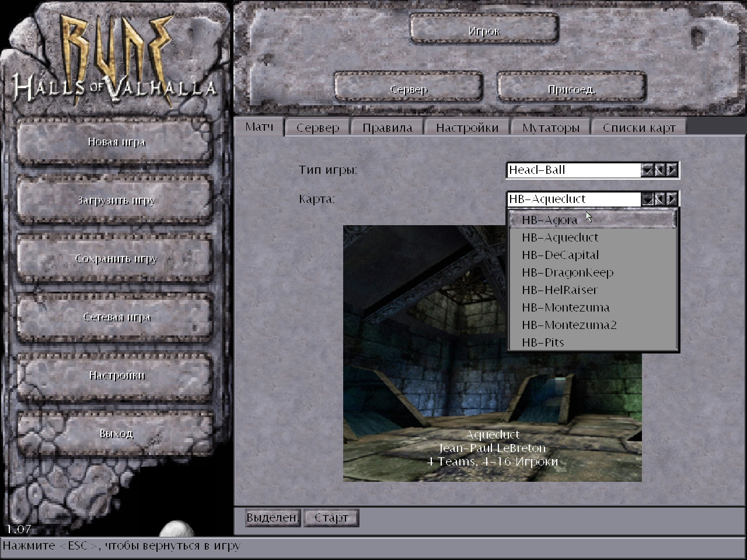Click the Выход button
This screenshot has height=560, width=747.
(116, 433)
